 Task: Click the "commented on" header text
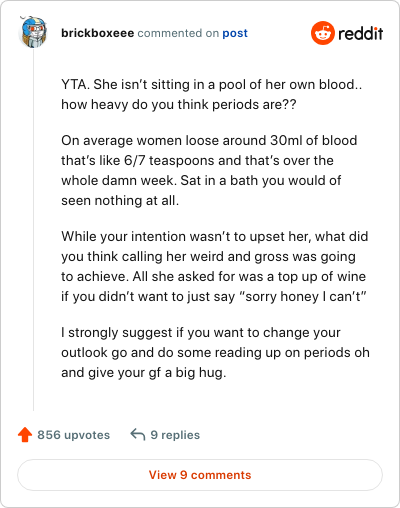tap(178, 33)
